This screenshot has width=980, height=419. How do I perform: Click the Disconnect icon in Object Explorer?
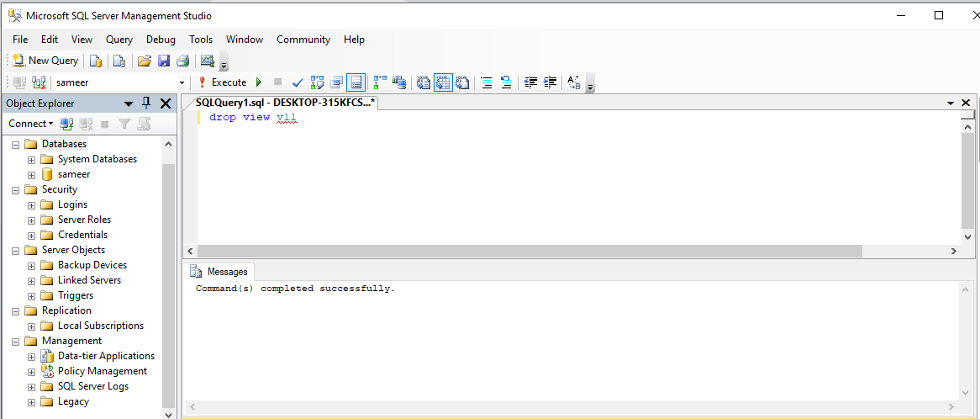coord(86,124)
